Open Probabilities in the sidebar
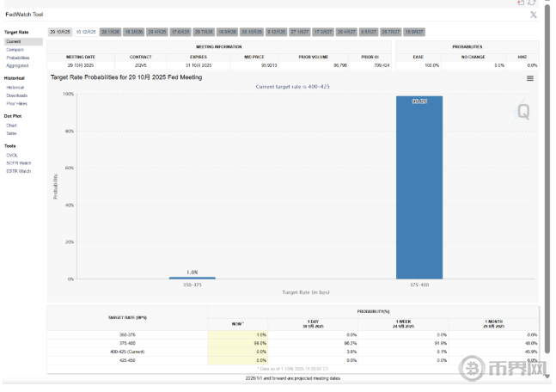Screen dimensions: 556x392 [x=18, y=58]
